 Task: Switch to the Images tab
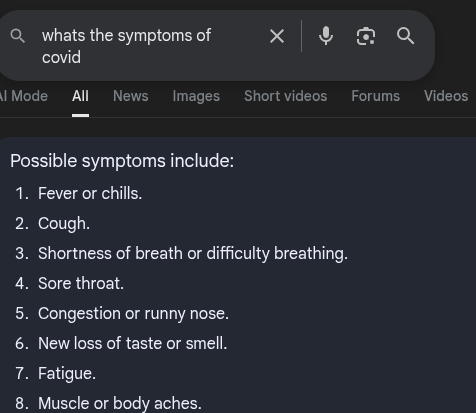point(196,96)
